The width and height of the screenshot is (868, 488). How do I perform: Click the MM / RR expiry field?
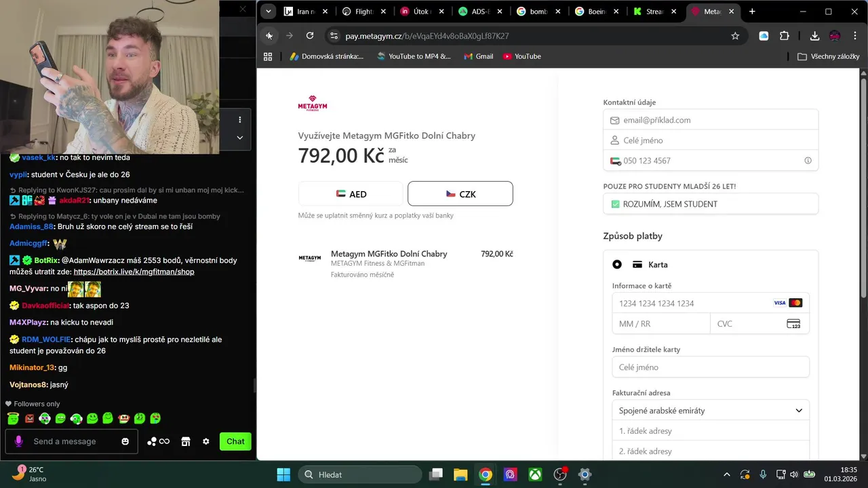click(661, 324)
